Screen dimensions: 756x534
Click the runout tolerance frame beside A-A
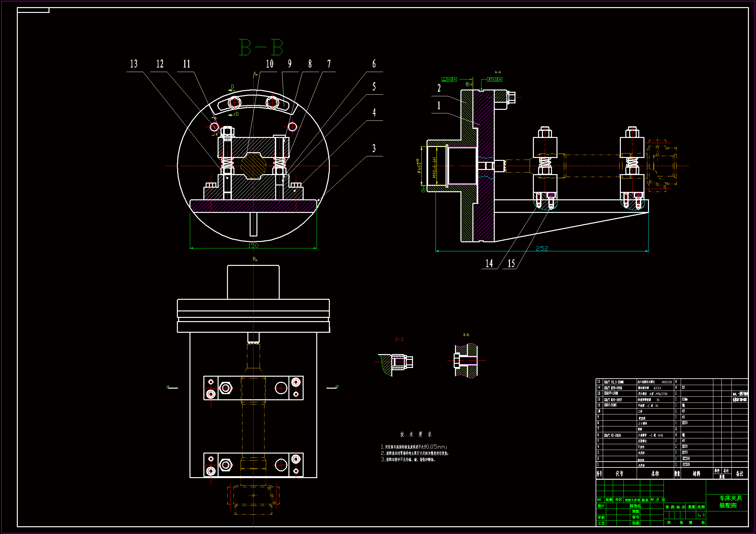coord(494,79)
